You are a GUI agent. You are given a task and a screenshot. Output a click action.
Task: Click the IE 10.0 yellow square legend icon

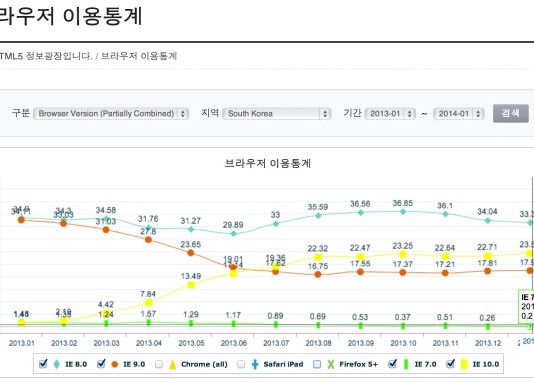tap(464, 364)
